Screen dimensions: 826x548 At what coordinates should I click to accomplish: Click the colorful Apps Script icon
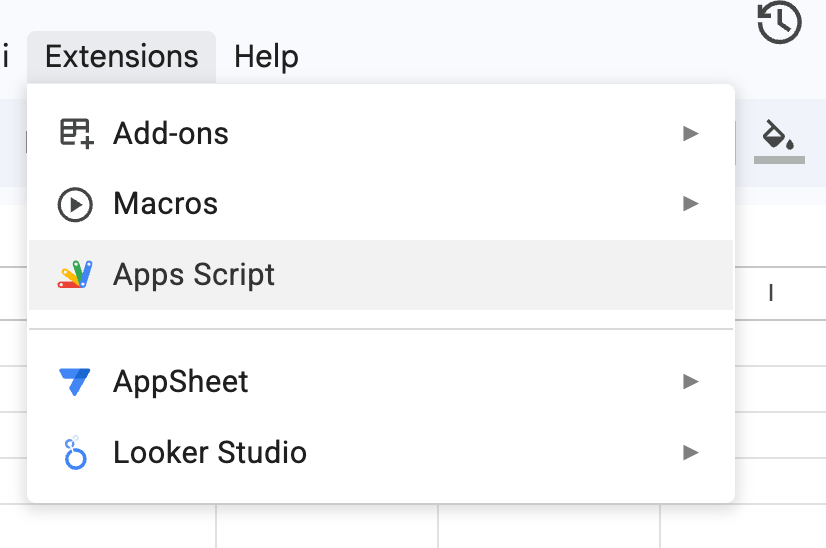tap(75, 275)
